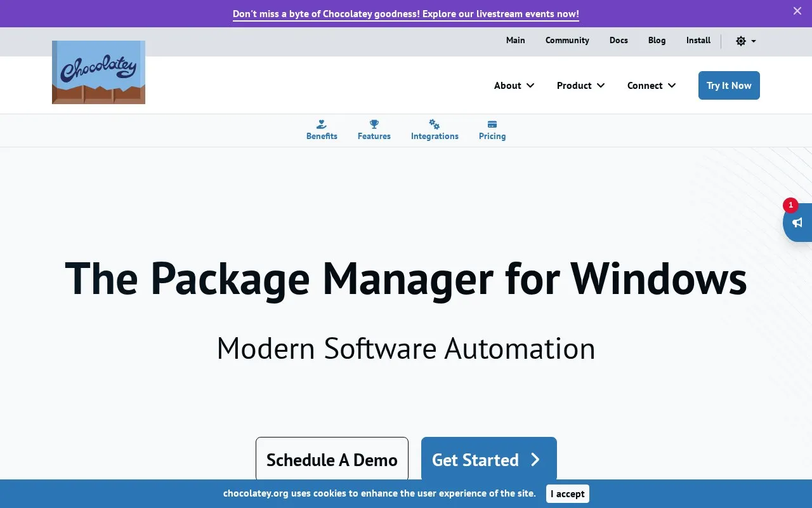Open the Community nav link
The width and height of the screenshot is (812, 508).
[x=567, y=40]
